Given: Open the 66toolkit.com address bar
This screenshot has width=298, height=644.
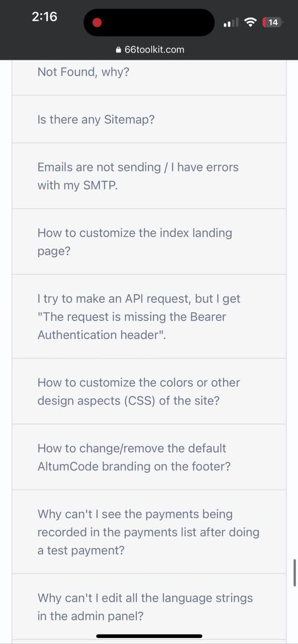Looking at the screenshot, I should tap(150, 50).
